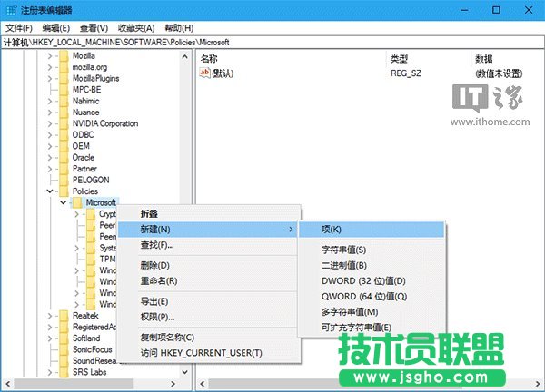Click the RegisteredAp tree item label

coord(94,327)
